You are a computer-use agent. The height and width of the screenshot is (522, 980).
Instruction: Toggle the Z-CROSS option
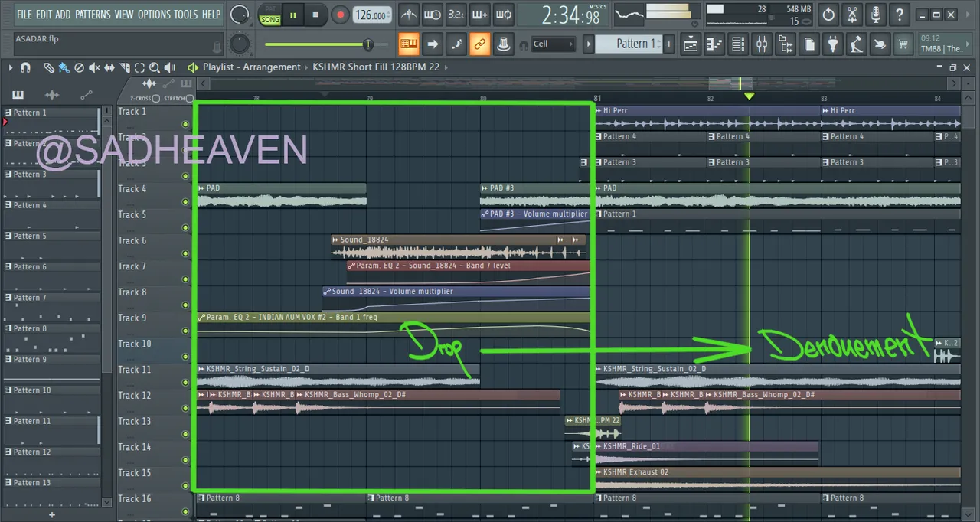[156, 99]
